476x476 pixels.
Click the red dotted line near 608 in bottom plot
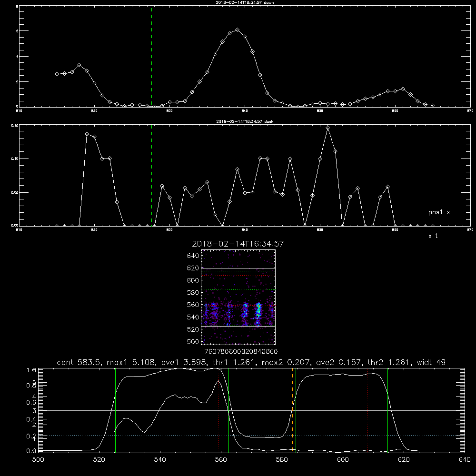pyautogui.click(x=367, y=410)
